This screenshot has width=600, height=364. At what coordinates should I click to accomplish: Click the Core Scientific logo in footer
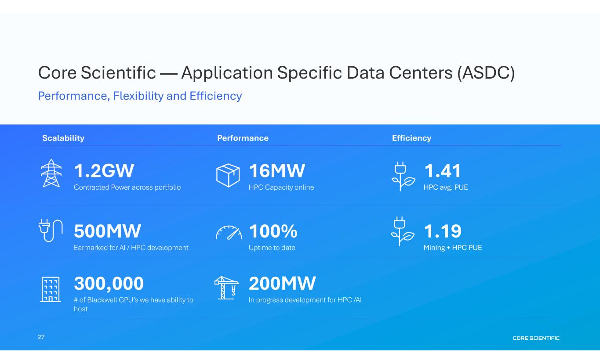click(536, 338)
